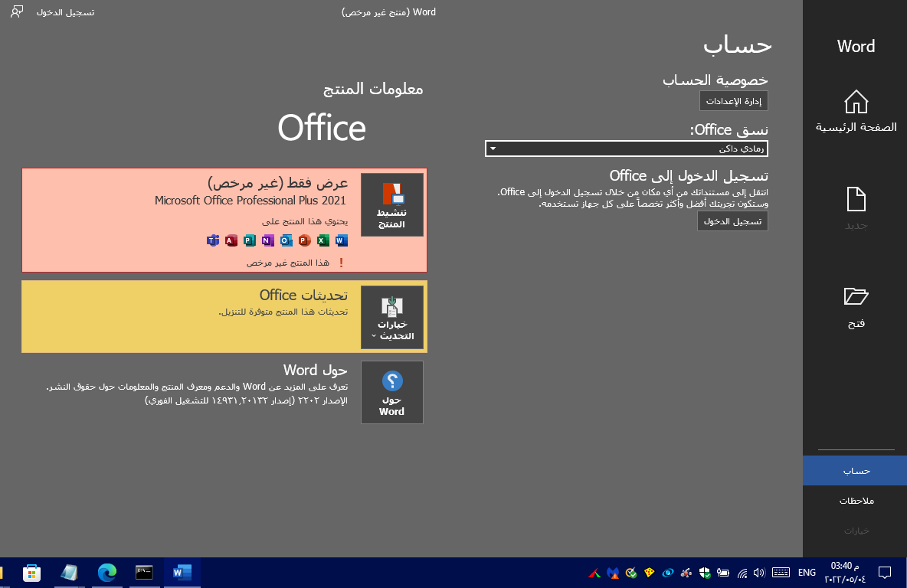
Task: Click the account person icon in title bar
Action: coord(17,12)
